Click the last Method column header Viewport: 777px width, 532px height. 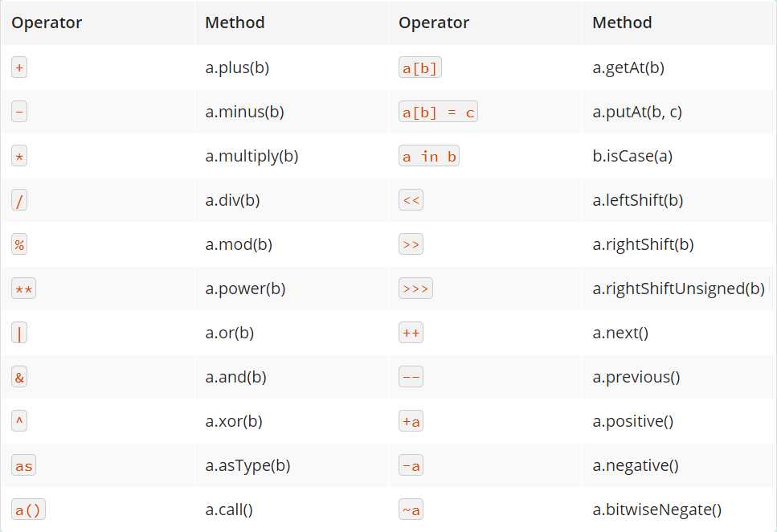point(622,23)
